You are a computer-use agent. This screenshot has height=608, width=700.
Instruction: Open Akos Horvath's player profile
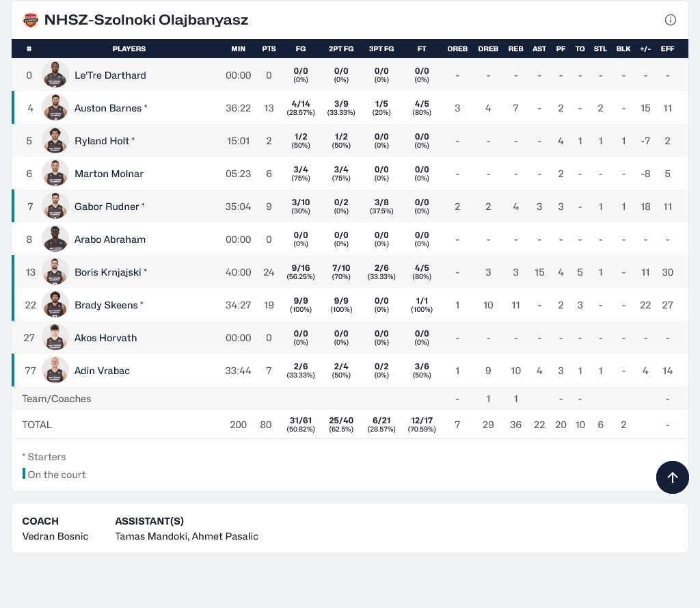(105, 338)
